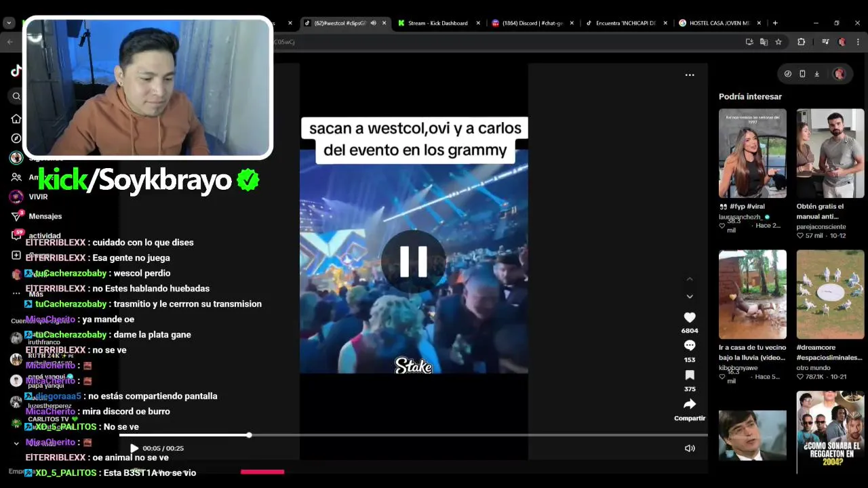868x488 pixels.
Task: Close the Stream - Kick Dashboard tab
Action: pos(478,23)
